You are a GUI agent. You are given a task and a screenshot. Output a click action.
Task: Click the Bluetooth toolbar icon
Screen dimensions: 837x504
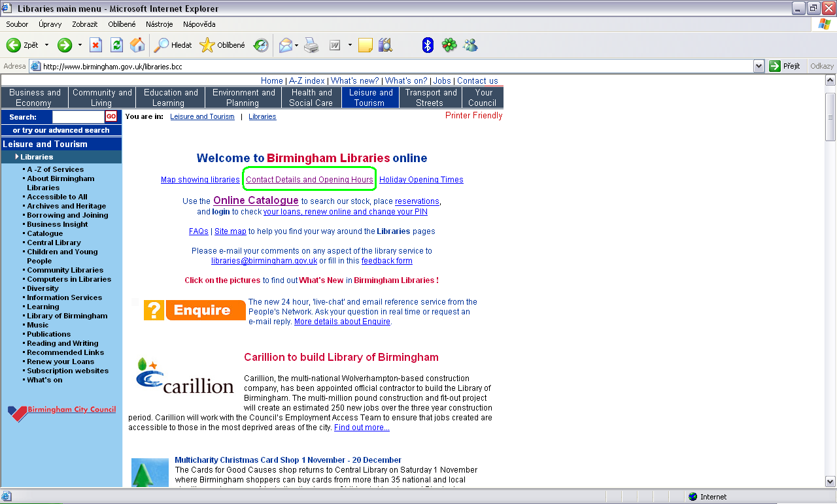coord(428,45)
